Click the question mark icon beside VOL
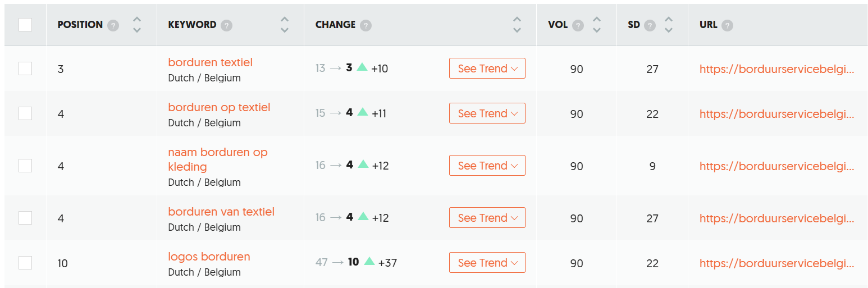The width and height of the screenshot is (868, 288). 578,25
